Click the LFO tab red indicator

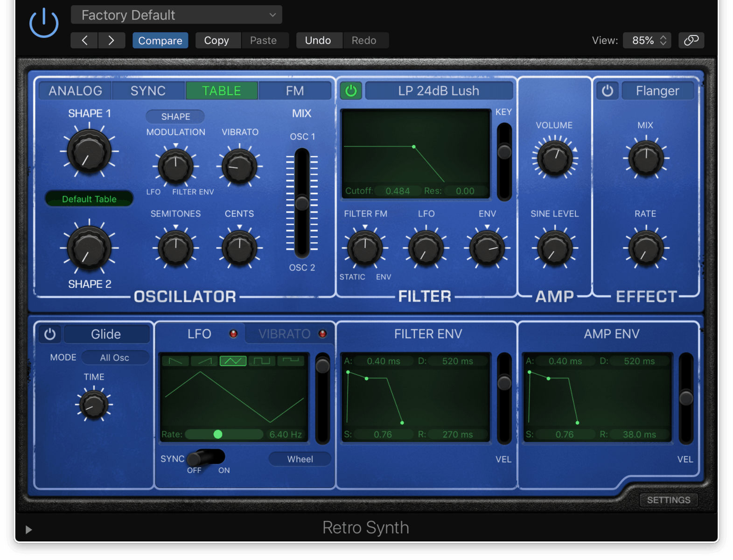(x=233, y=334)
